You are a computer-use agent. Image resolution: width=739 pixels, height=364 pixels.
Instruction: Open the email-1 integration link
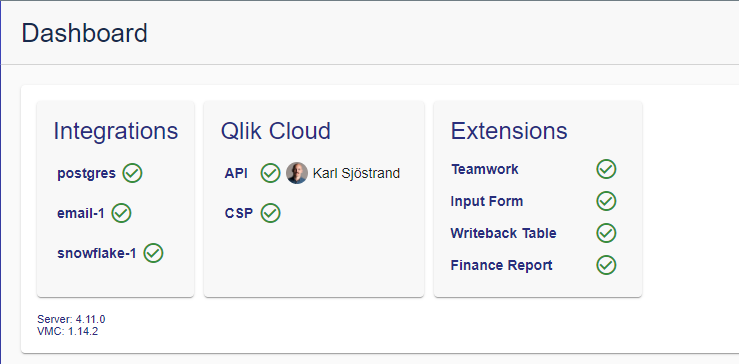point(81,214)
